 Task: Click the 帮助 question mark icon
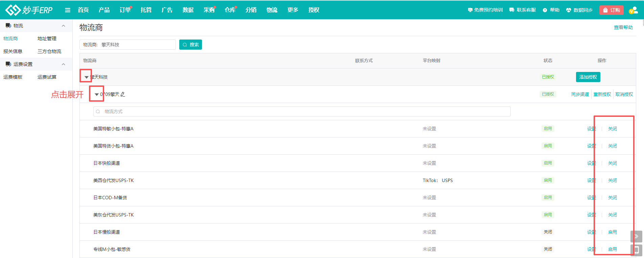(x=545, y=10)
